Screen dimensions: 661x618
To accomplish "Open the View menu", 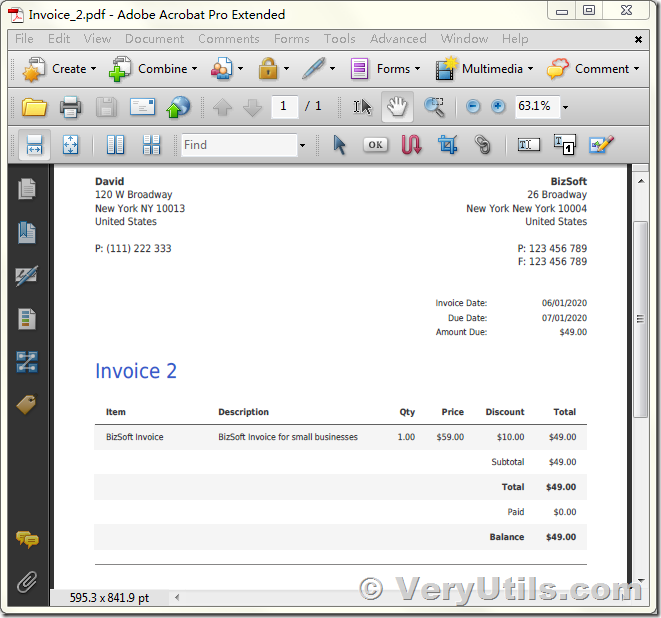I will click(x=97, y=39).
